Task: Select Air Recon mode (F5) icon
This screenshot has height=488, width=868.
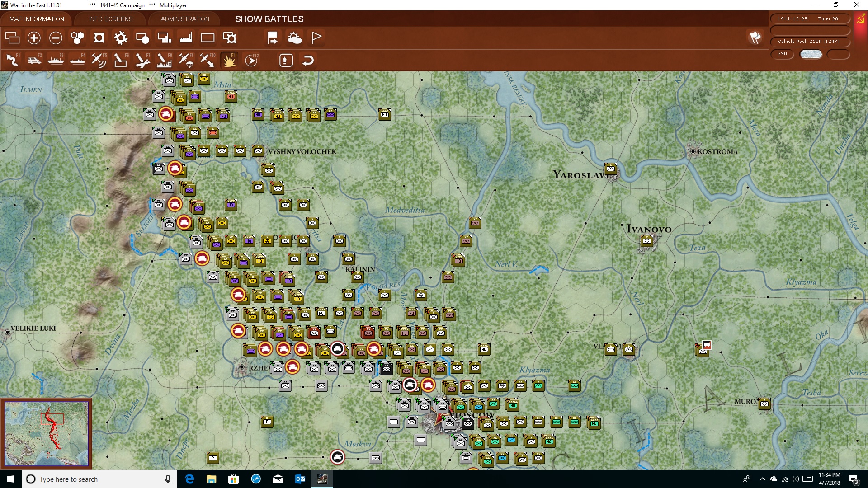Action: 99,60
